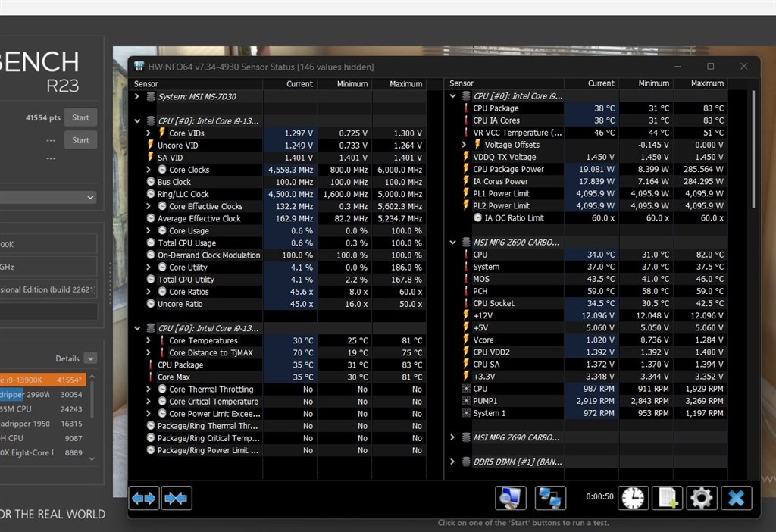Open the remote monitor computer icon
Screen dimensions: 776x532
coord(510,498)
